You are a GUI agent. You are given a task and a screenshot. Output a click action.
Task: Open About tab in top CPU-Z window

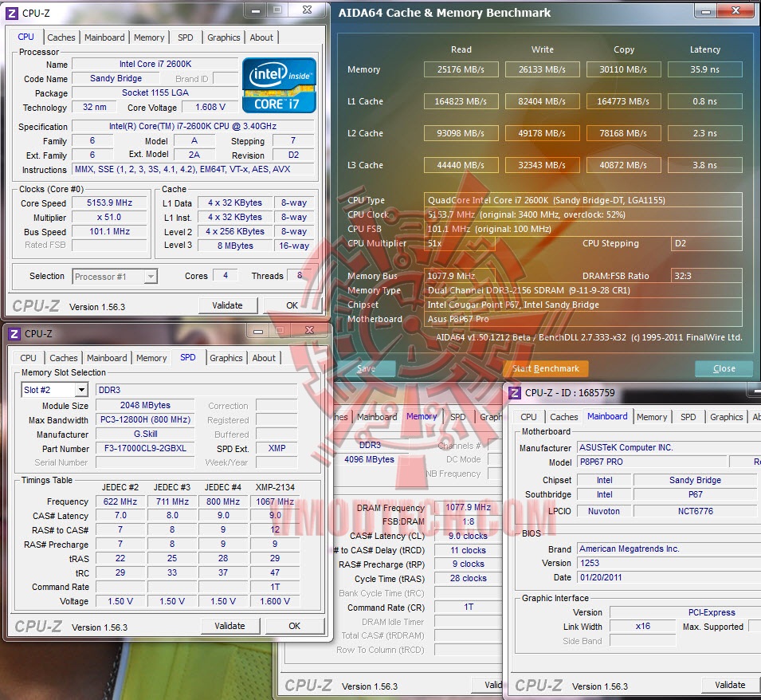tap(261, 37)
